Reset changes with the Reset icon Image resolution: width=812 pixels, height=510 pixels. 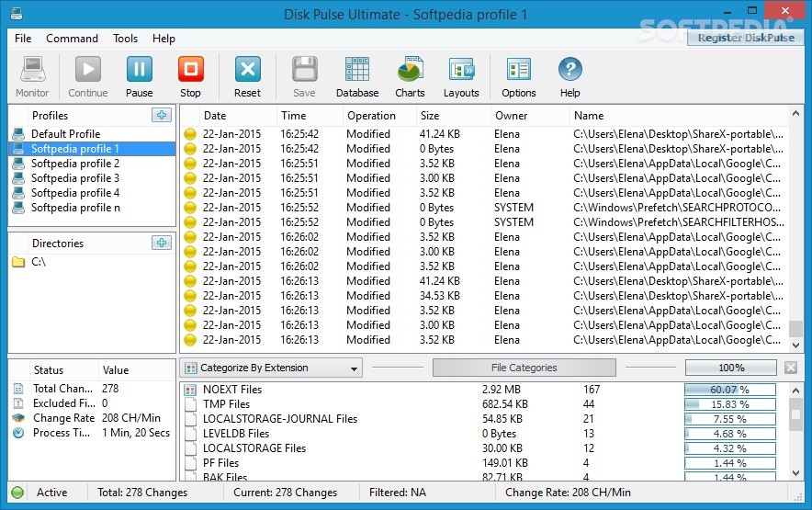point(247,70)
